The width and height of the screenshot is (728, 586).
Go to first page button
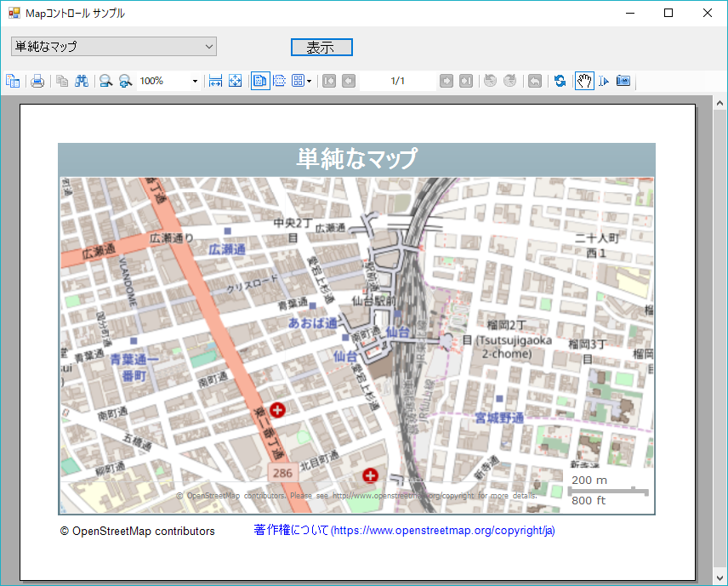(329, 81)
